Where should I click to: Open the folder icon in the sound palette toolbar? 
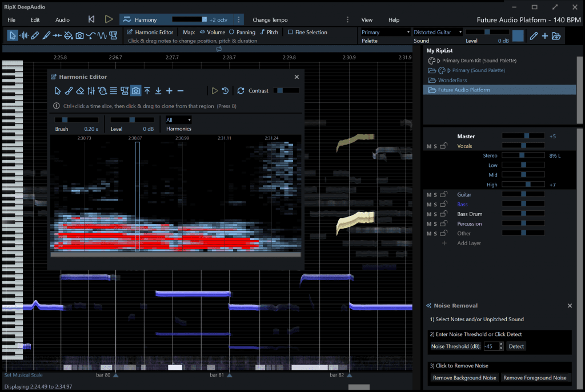pyautogui.click(x=556, y=36)
